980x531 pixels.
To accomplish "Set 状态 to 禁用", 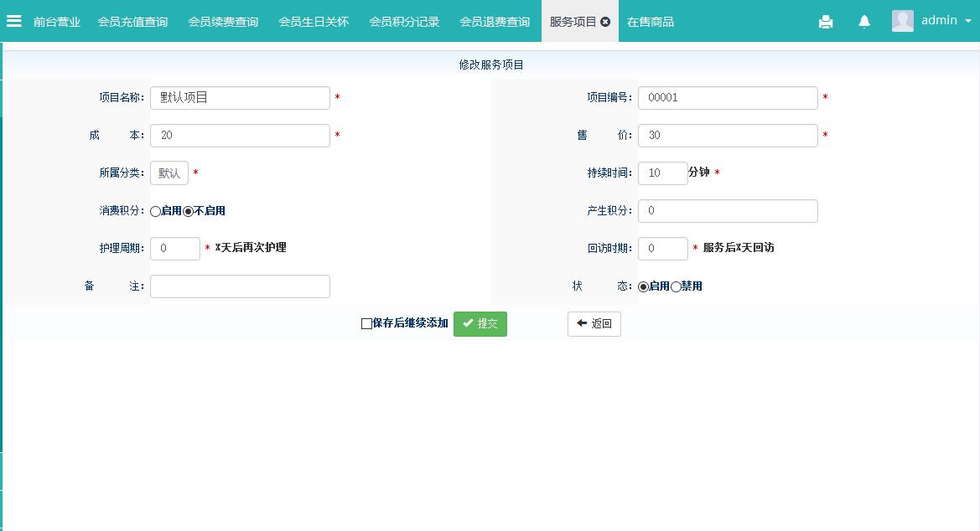I will click(x=677, y=287).
